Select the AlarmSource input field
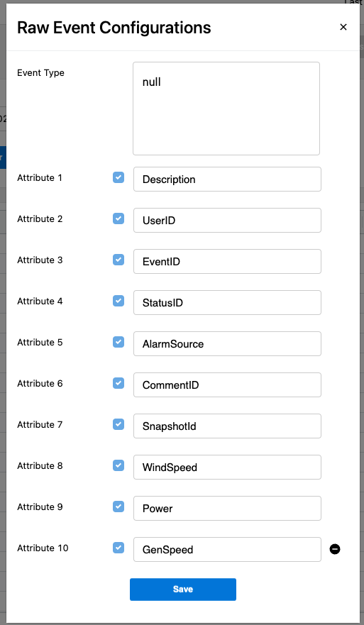 pyautogui.click(x=227, y=343)
